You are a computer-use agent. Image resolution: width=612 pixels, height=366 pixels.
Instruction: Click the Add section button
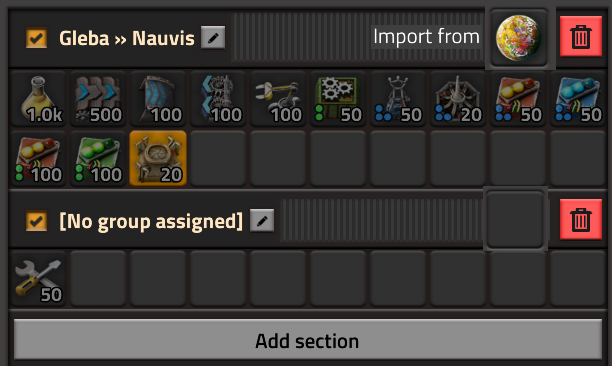coord(308,340)
